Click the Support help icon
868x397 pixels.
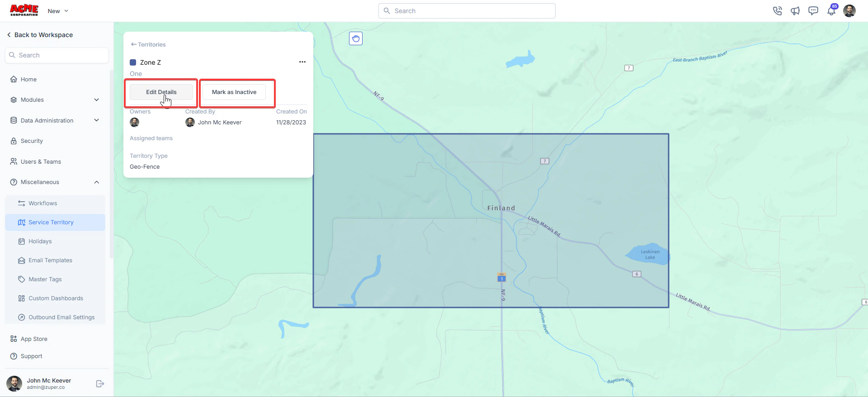14,356
